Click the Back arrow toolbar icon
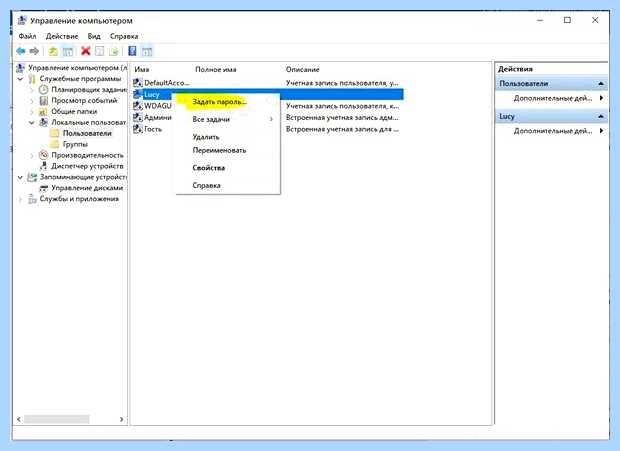 click(21, 51)
